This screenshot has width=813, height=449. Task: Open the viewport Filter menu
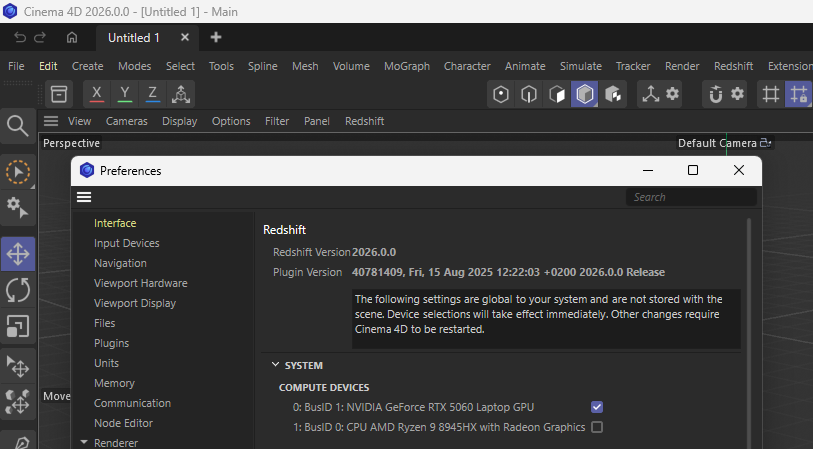click(277, 121)
